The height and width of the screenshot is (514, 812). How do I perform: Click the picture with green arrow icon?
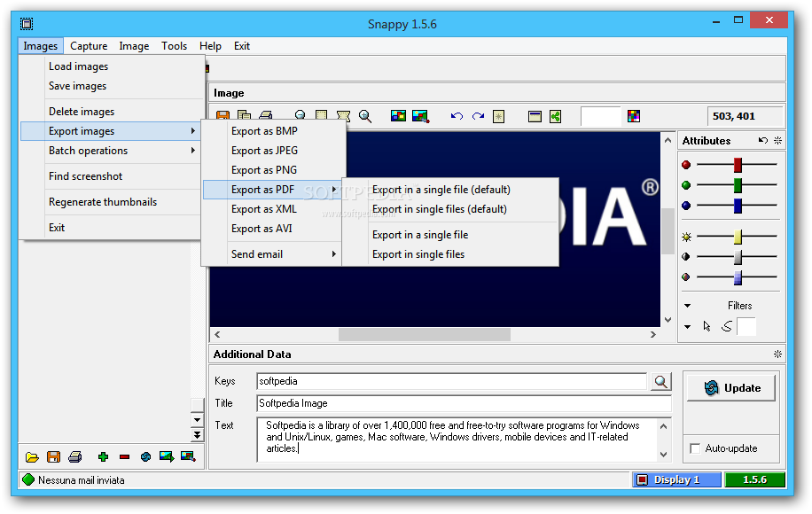click(167, 456)
